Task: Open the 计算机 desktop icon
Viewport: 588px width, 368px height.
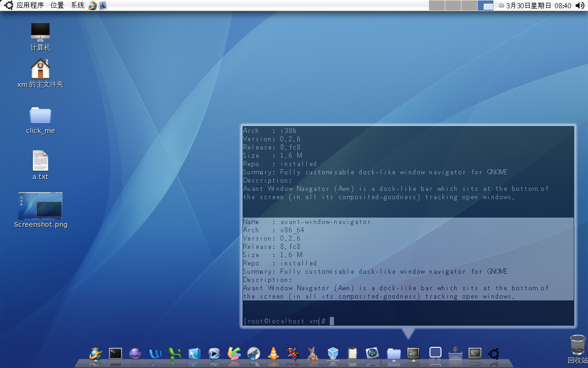Action: (40, 37)
